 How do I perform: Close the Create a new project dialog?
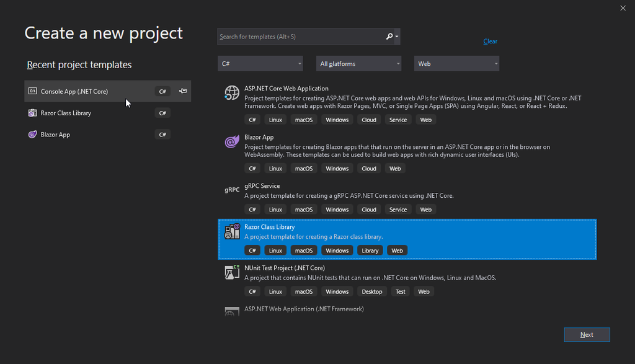pos(623,8)
